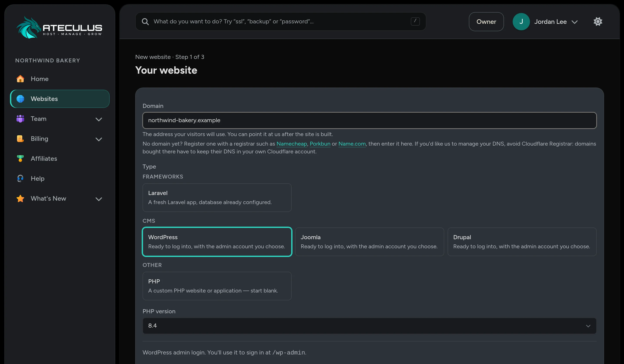Open Affiliates in the sidebar
Viewport: 624px width, 364px height.
pos(60,159)
